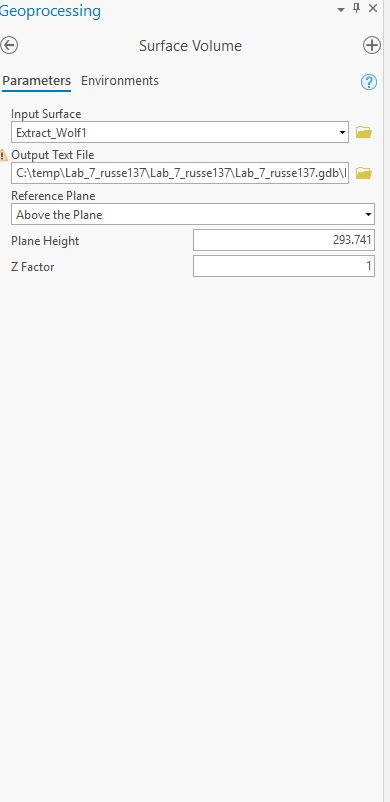Browse for Output Text File with the folder icon
This screenshot has width=390, height=802.
tap(363, 173)
